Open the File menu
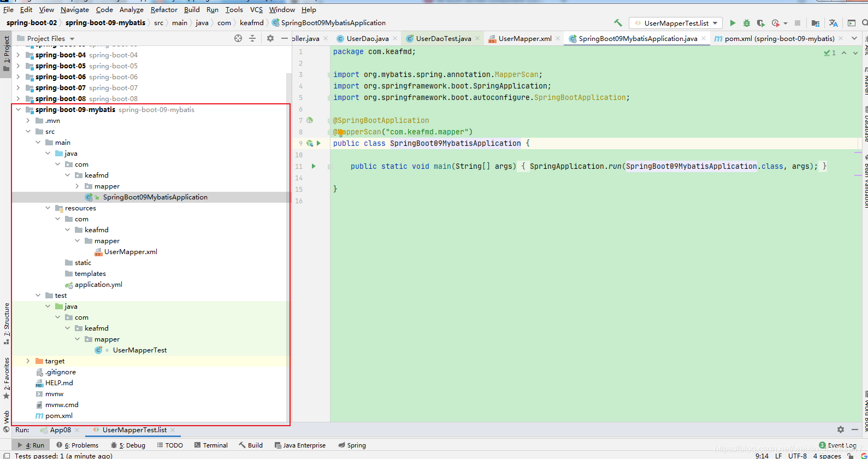This screenshot has width=868, height=459. [x=8, y=9]
